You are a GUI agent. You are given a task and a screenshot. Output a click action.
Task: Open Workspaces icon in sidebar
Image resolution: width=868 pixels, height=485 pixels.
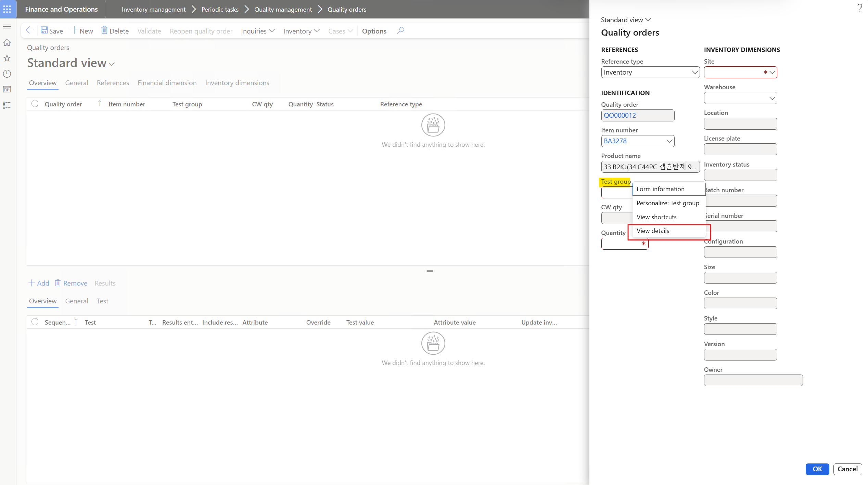click(7, 90)
